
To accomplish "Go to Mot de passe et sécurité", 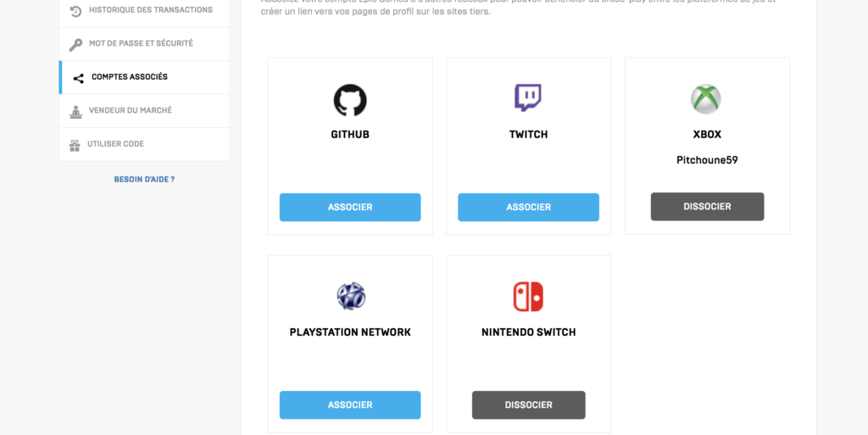I will (144, 44).
